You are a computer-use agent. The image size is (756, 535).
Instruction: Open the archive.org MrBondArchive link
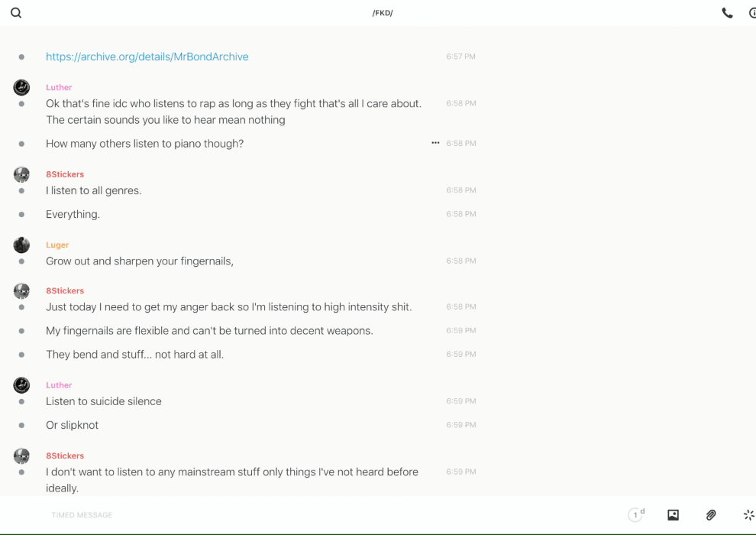pos(147,57)
